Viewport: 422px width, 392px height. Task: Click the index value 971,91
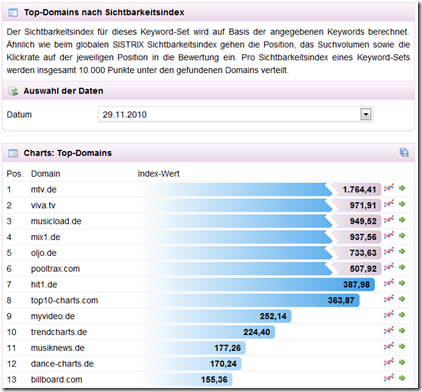coord(363,205)
